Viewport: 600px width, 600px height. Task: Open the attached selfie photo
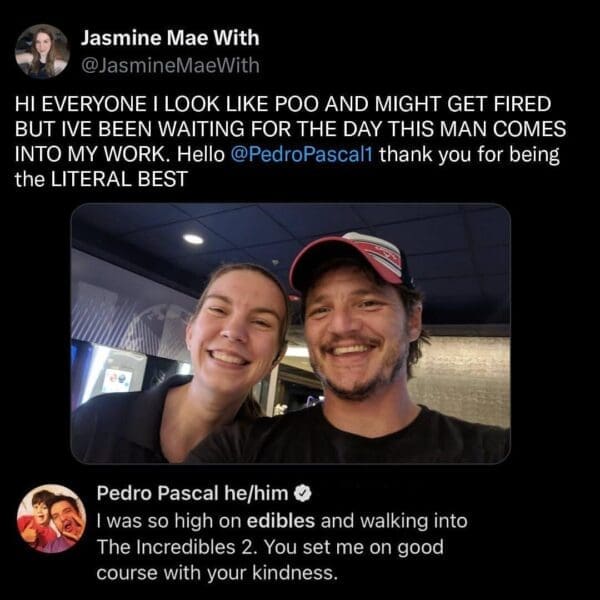point(290,334)
